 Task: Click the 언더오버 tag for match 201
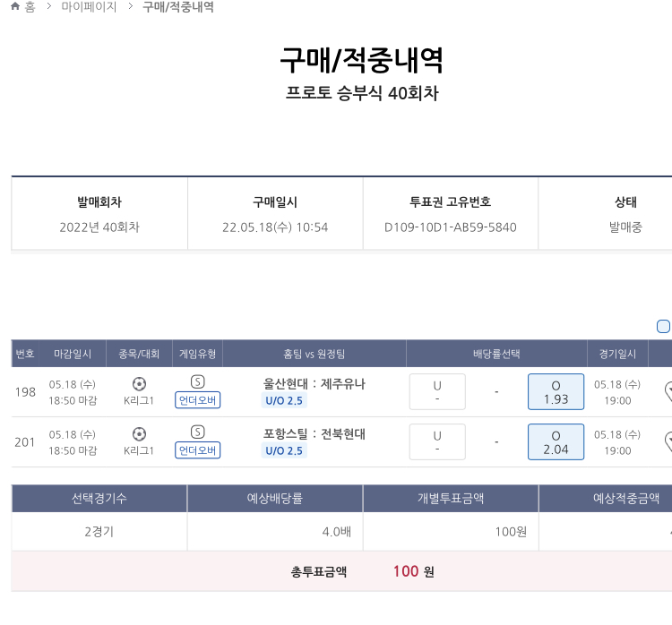pyautogui.click(x=198, y=450)
